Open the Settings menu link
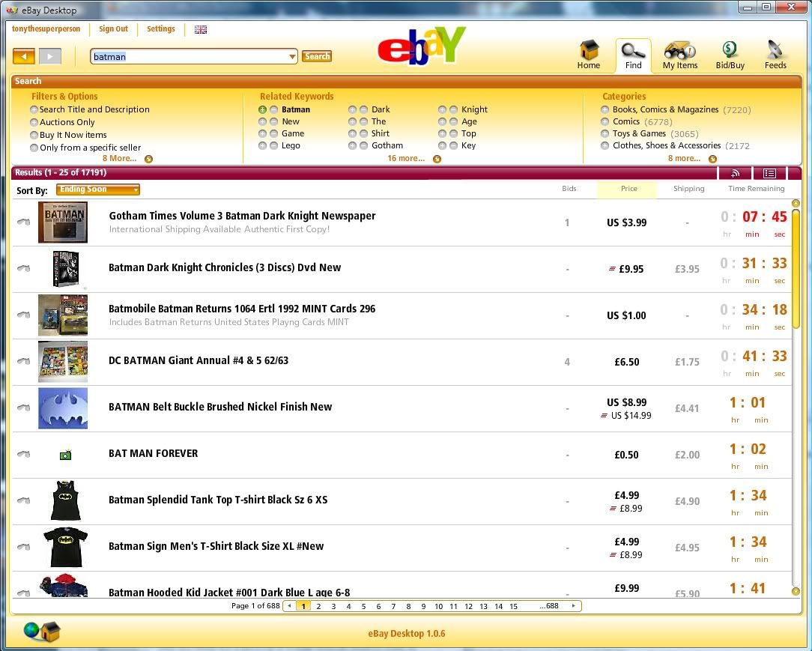812x651 pixels. tap(160, 29)
